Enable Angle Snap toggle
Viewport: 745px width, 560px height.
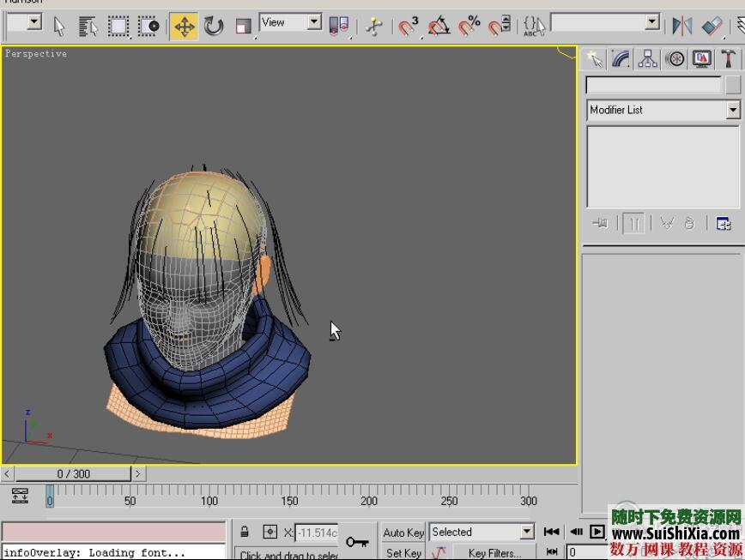point(439,26)
